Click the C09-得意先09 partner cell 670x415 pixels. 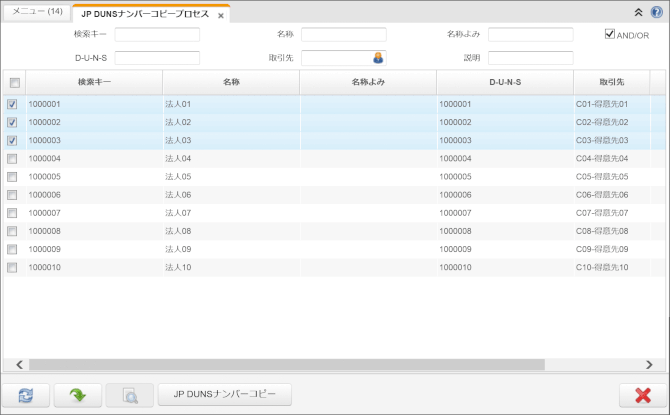click(x=611, y=249)
